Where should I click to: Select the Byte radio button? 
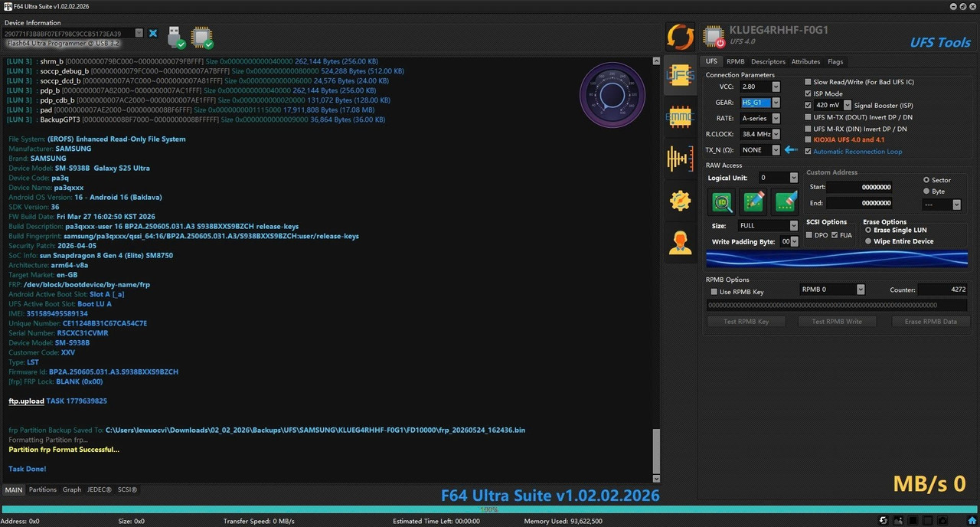(x=927, y=191)
